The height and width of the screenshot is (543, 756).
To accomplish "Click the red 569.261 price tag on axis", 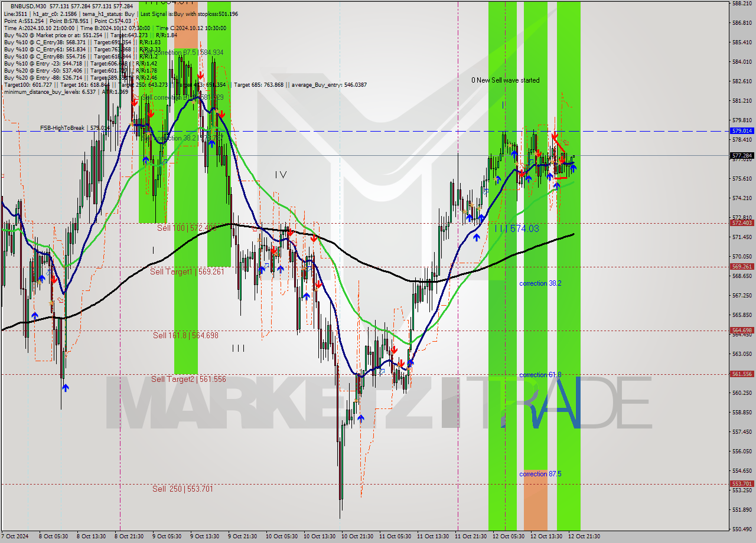I will pos(742,266).
